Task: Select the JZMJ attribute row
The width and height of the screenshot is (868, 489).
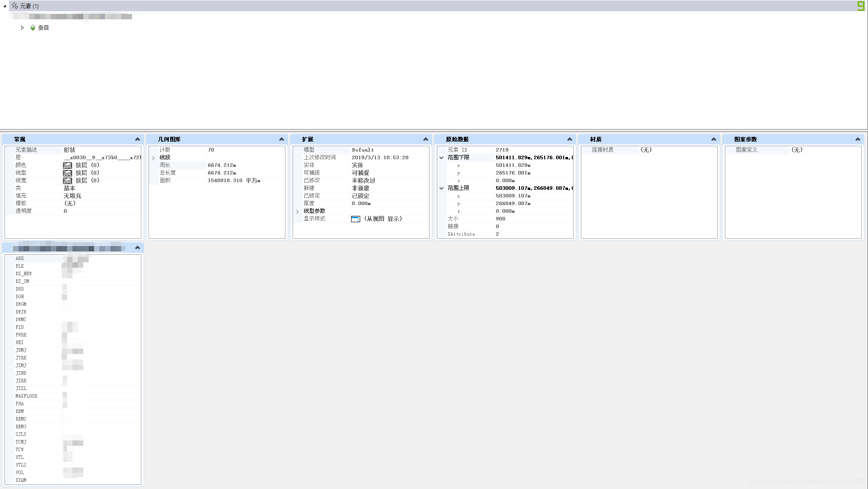Action: click(x=73, y=365)
